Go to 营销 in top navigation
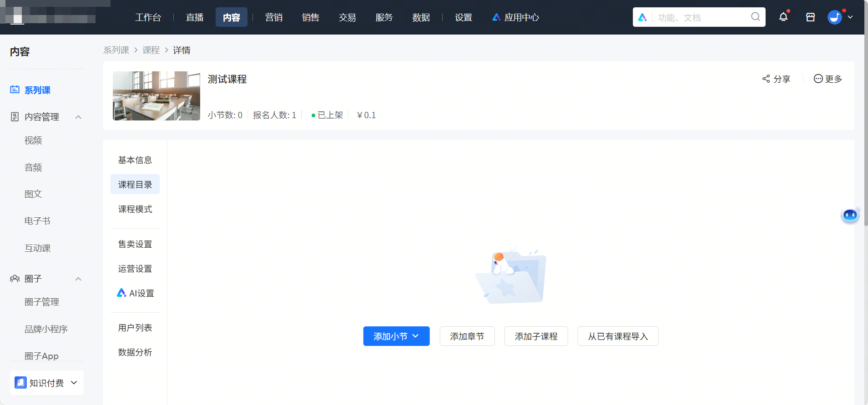 (274, 17)
